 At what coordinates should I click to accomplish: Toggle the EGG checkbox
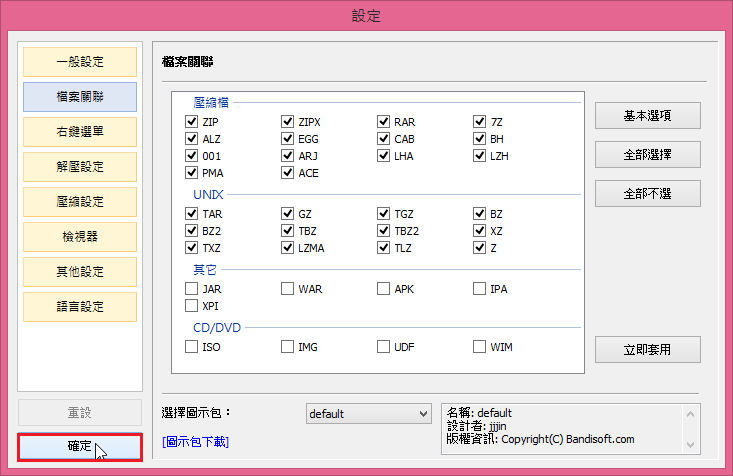point(287,139)
